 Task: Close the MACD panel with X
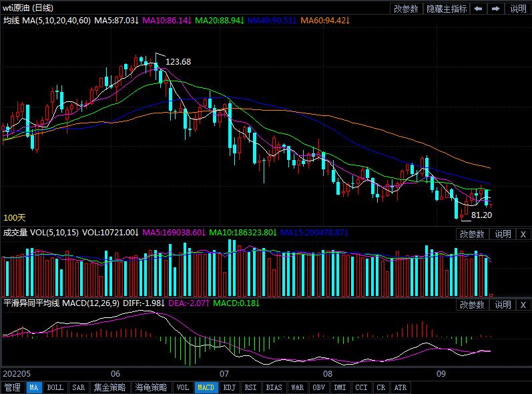(523, 305)
